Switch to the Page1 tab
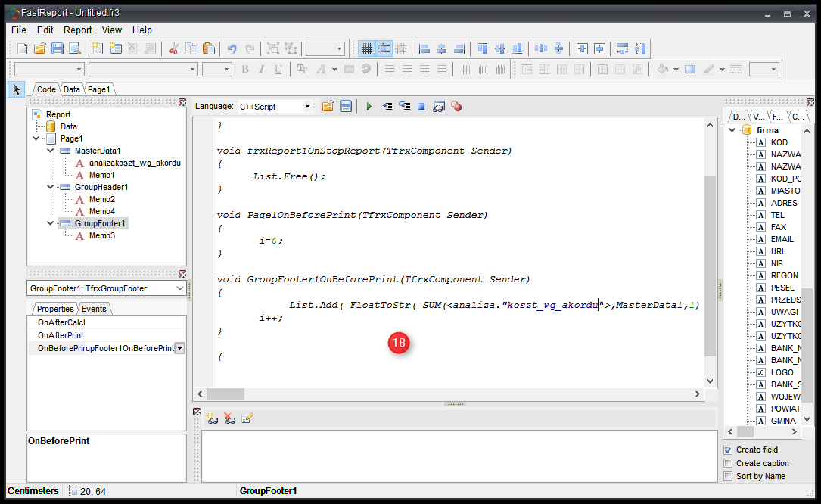The height and width of the screenshot is (504, 821). (98, 89)
